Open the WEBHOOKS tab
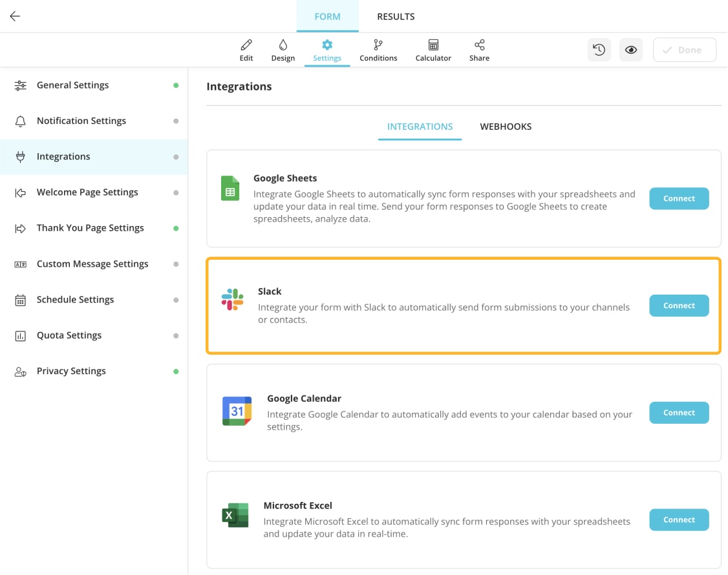 pyautogui.click(x=506, y=126)
